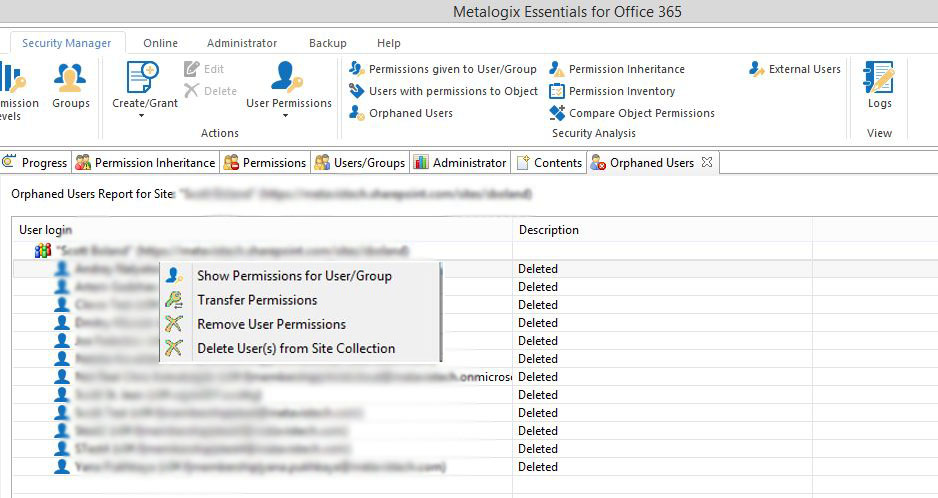Click the Orphaned Users ribbon icon
This screenshot has width=938, height=498.
click(x=357, y=113)
